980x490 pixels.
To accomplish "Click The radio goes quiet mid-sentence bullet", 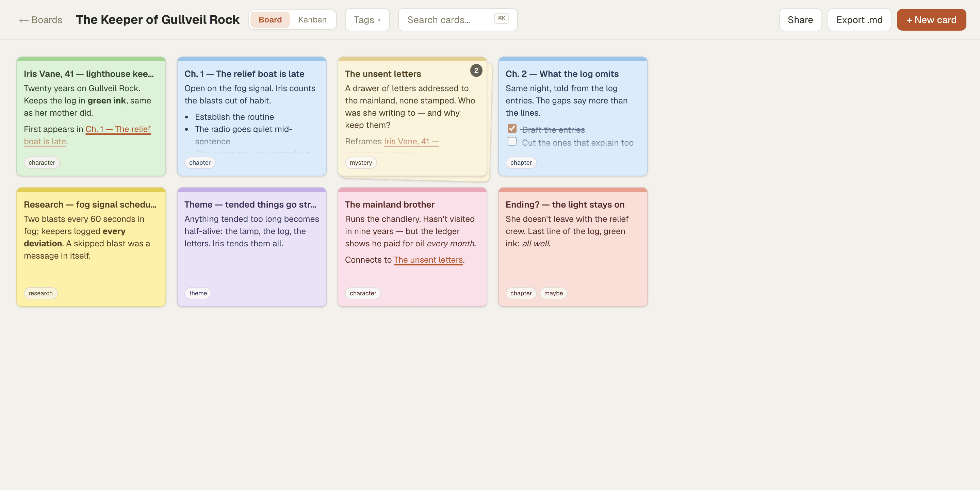I will pyautogui.click(x=244, y=135).
